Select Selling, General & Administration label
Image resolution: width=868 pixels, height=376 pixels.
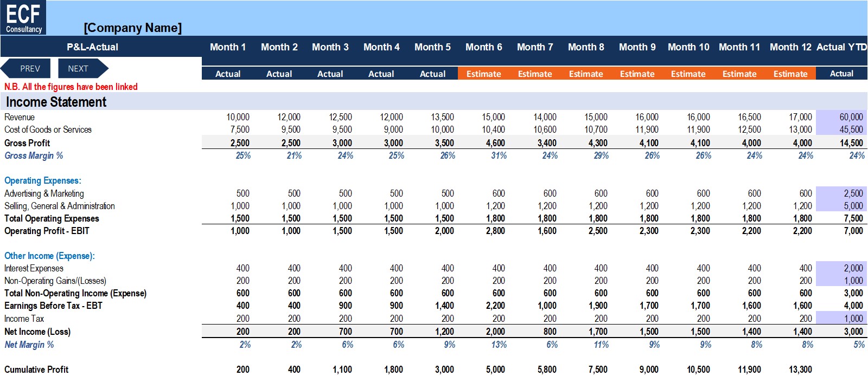[x=60, y=206]
